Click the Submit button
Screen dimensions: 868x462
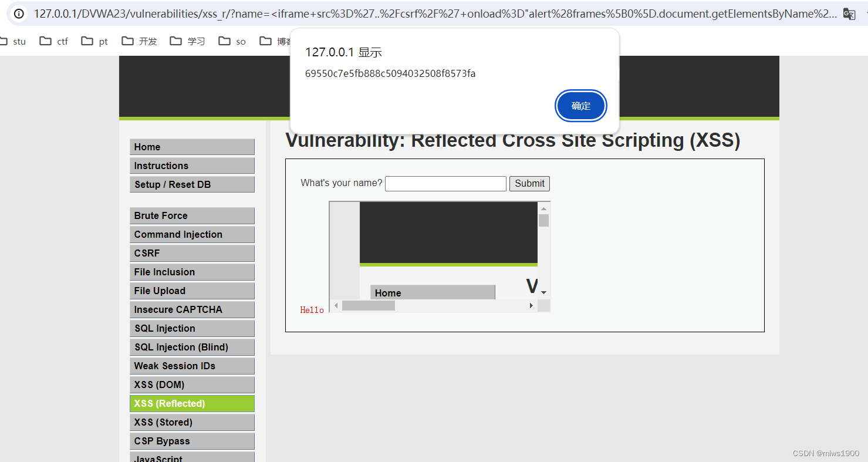[529, 183]
